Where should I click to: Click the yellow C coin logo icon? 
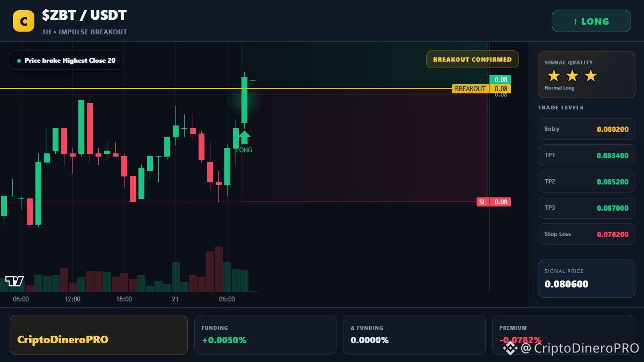coord(24,21)
